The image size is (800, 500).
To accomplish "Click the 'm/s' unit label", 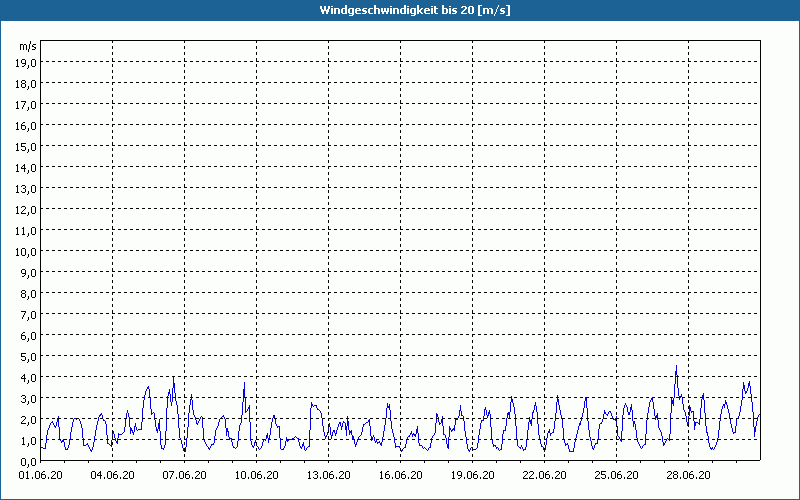I will point(28,46).
